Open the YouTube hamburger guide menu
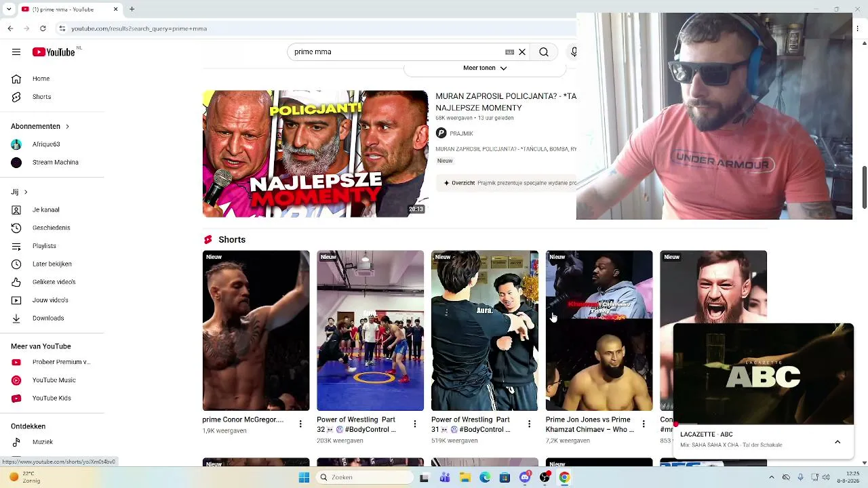Viewport: 868px width, 488px height. [x=16, y=52]
